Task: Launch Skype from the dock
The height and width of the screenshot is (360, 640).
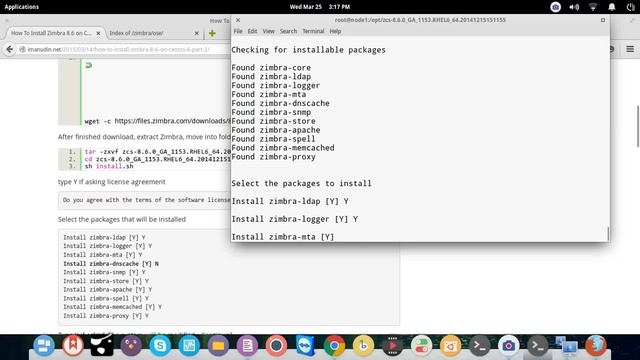Action: click(x=160, y=346)
